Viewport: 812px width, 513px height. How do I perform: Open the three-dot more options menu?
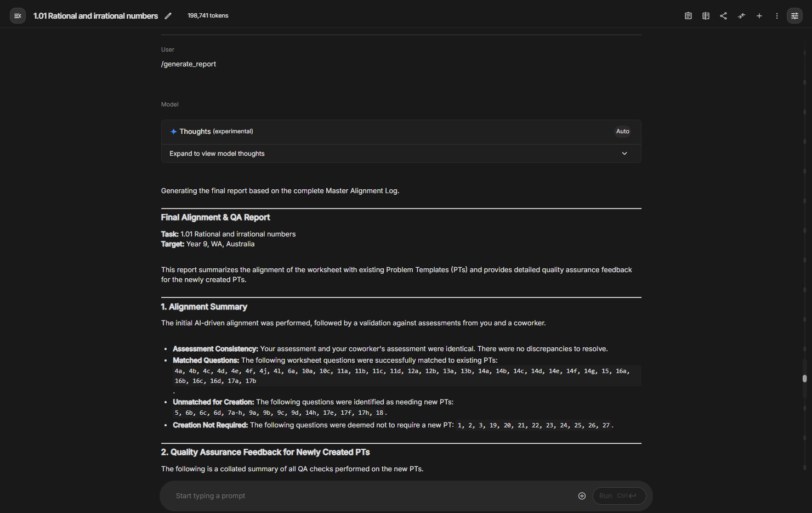coord(777,16)
